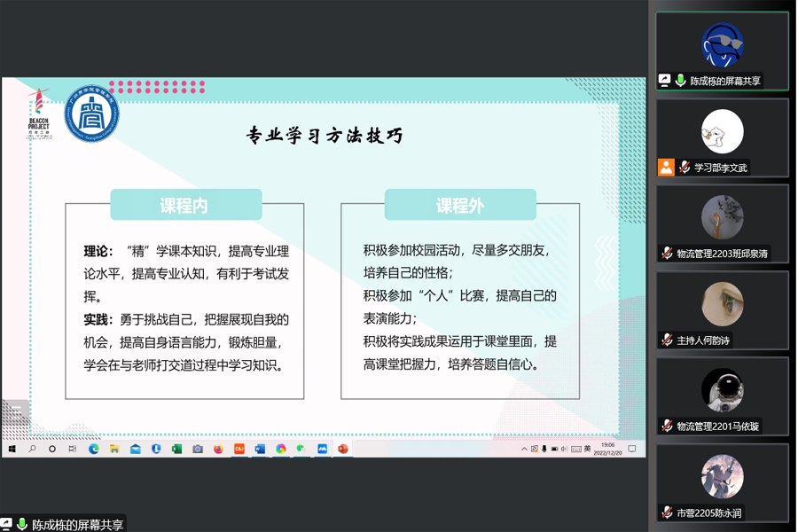The width and height of the screenshot is (798, 532).
Task: Open the 英 input method selector
Action: (586, 449)
